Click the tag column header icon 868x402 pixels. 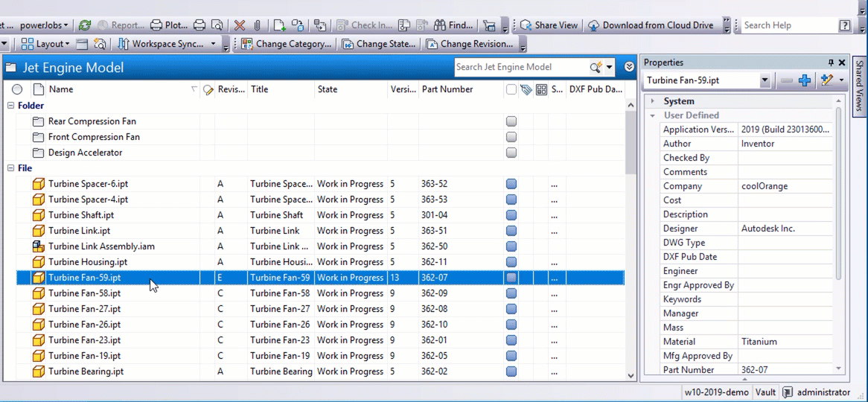tap(526, 89)
